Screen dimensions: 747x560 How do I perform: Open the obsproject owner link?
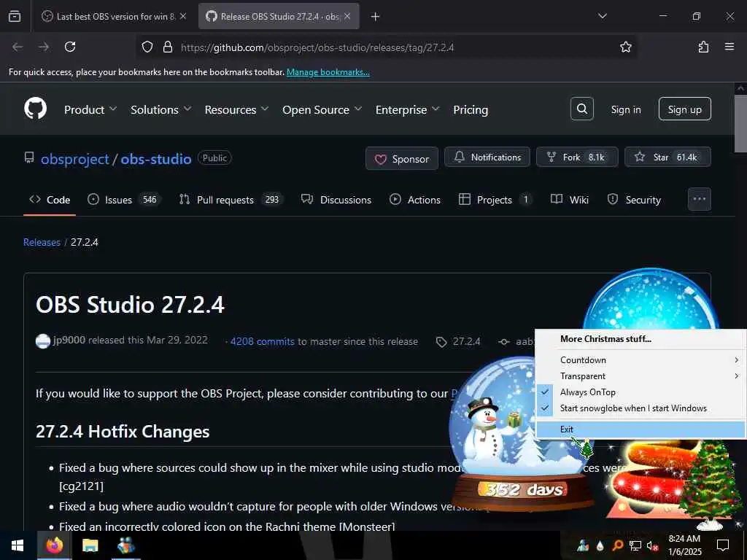[x=75, y=158]
